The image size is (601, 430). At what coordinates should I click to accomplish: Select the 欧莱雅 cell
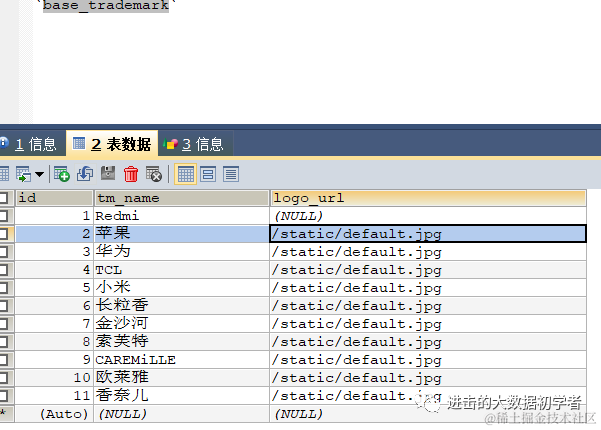[x=182, y=378]
